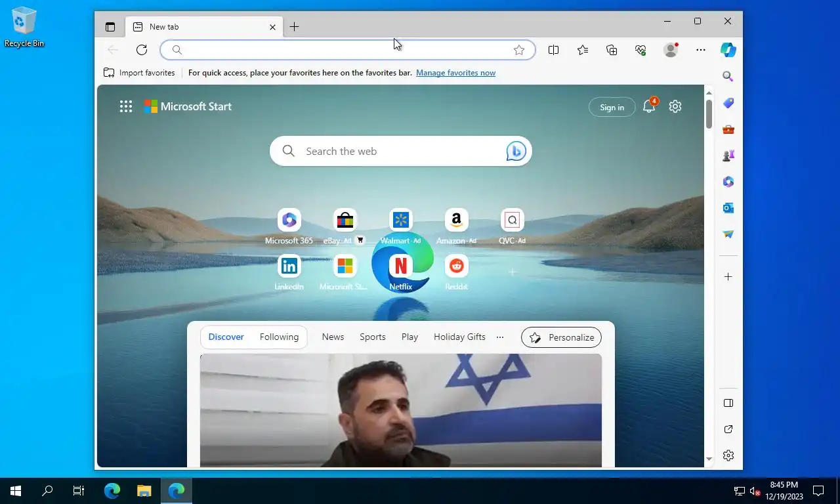Expand more feed categories ellipsis
This screenshot has height=504, width=840.
point(500,337)
